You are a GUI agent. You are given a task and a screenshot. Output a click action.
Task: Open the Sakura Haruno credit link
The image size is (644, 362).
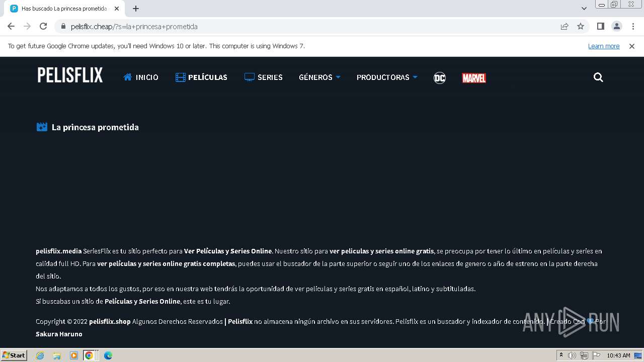(59, 334)
